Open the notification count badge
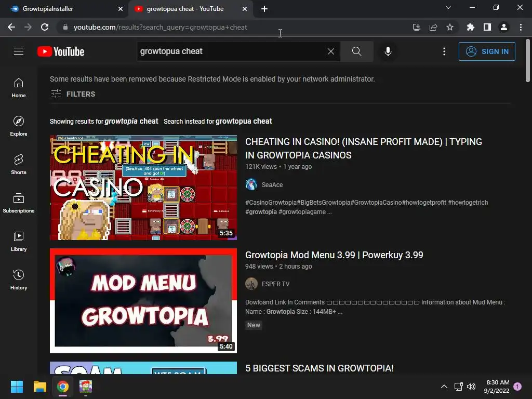The height and width of the screenshot is (399, 532). [x=517, y=387]
